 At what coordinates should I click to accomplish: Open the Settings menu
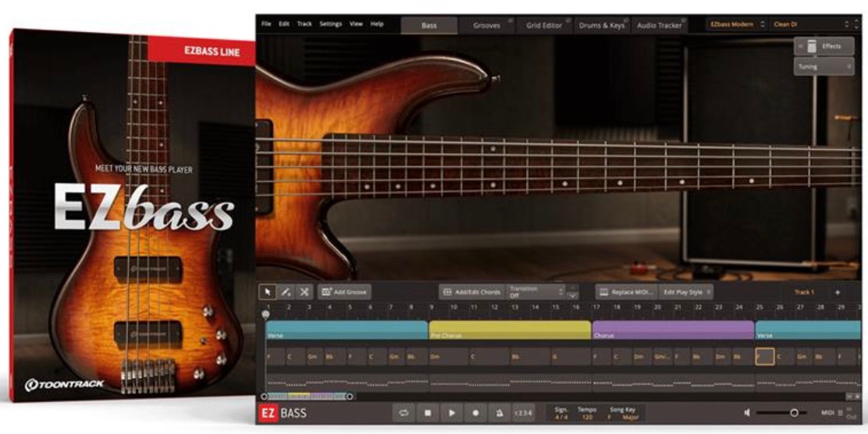pos(330,24)
